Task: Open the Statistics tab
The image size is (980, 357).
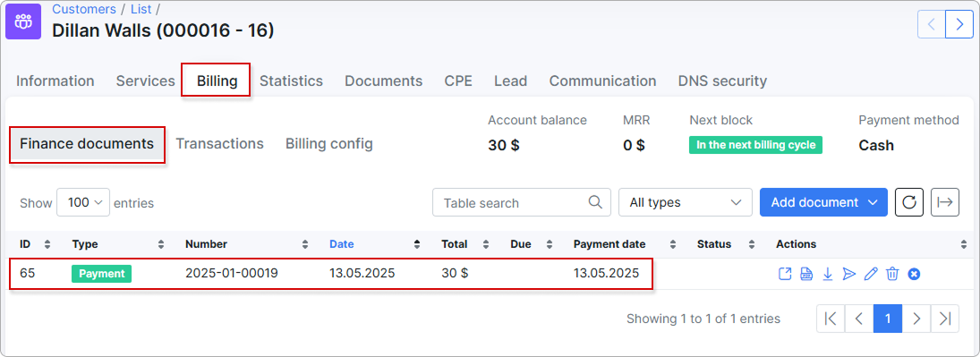Action: [291, 81]
